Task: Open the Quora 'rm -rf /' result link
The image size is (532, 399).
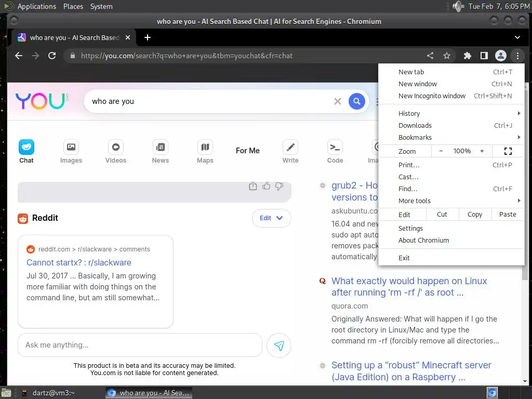Action: tap(409, 287)
